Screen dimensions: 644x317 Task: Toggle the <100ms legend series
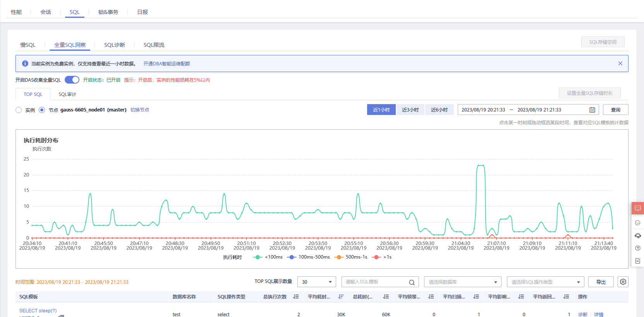tap(268, 257)
